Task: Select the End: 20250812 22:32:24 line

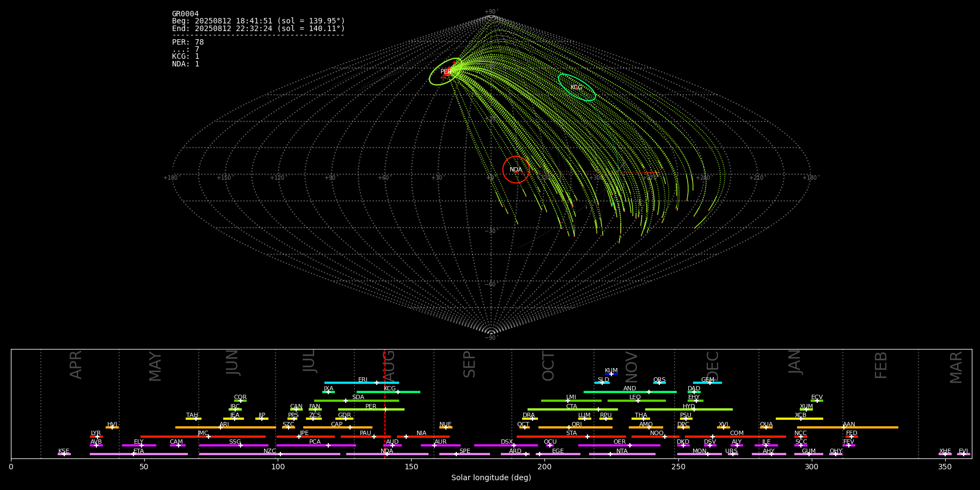Action: click(258, 28)
